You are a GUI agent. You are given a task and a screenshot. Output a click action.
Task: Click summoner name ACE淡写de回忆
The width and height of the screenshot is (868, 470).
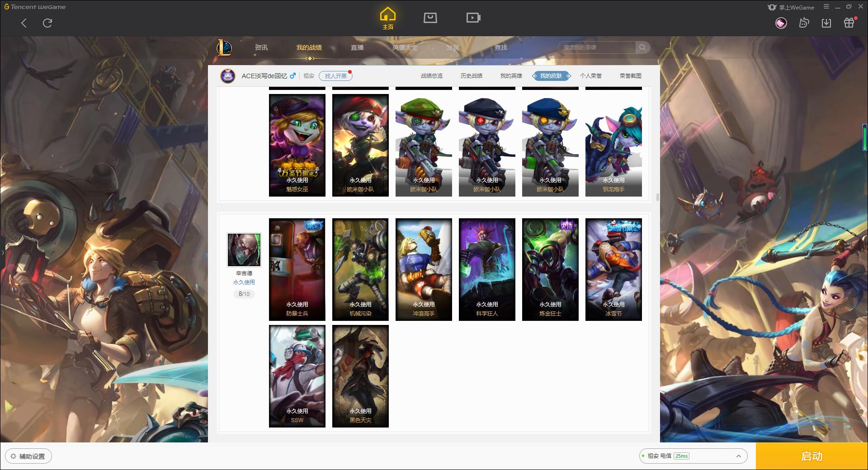point(264,76)
